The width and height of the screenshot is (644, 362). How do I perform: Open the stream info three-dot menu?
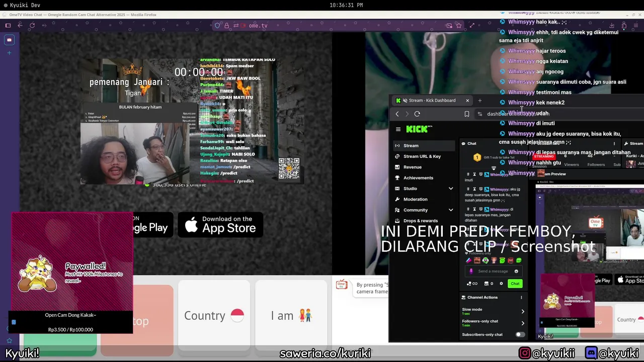pos(614,144)
